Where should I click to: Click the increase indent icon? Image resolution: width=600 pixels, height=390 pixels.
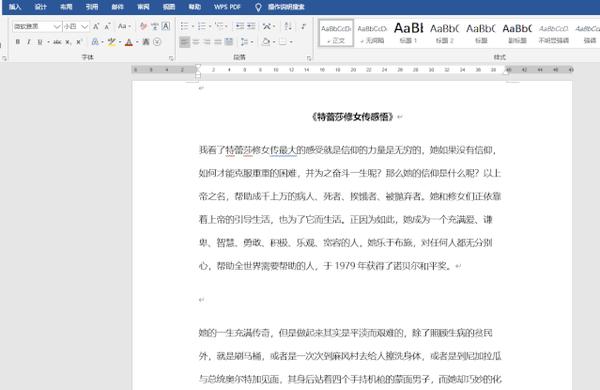[x=251, y=26]
